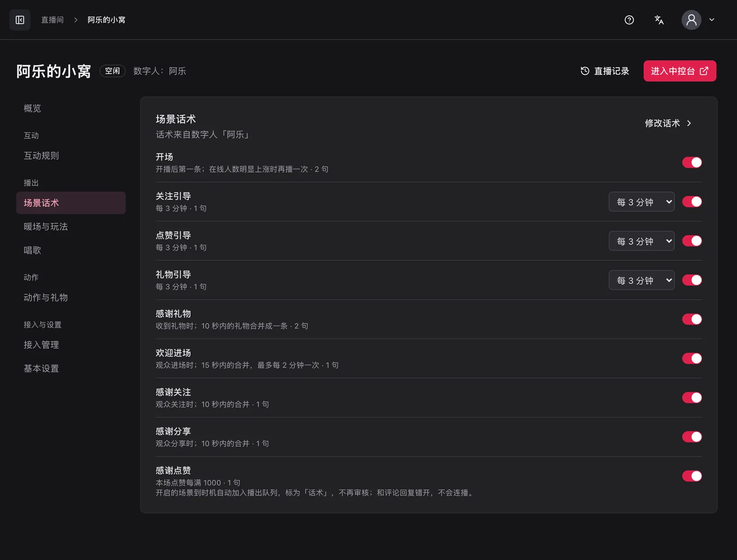
Task: Click 进入中控台 button
Action: [680, 71]
